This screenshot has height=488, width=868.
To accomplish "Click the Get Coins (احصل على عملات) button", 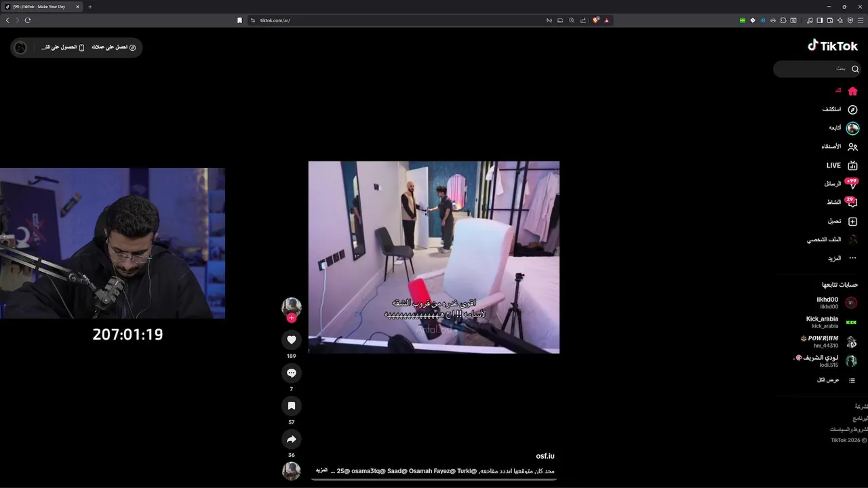I will click(x=114, y=47).
